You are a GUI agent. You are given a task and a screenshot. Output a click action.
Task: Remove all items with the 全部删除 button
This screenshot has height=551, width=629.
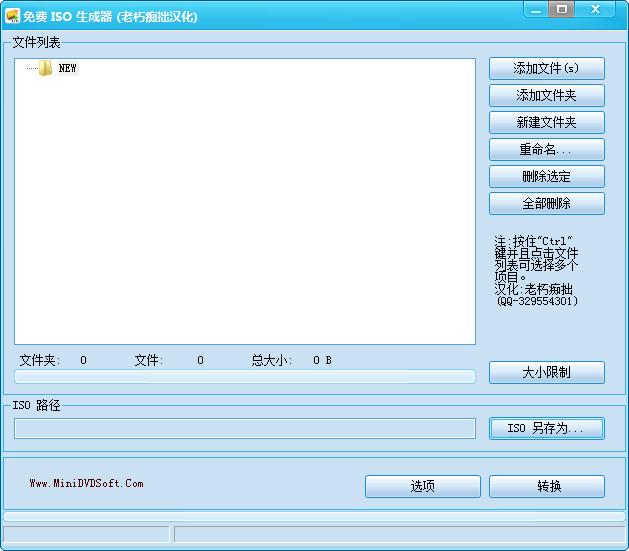546,203
